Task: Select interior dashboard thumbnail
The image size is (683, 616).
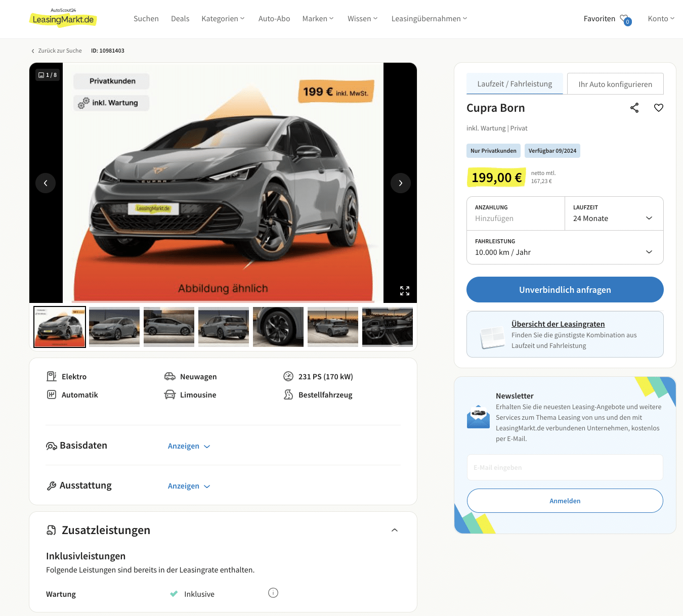Action: pyautogui.click(x=388, y=327)
